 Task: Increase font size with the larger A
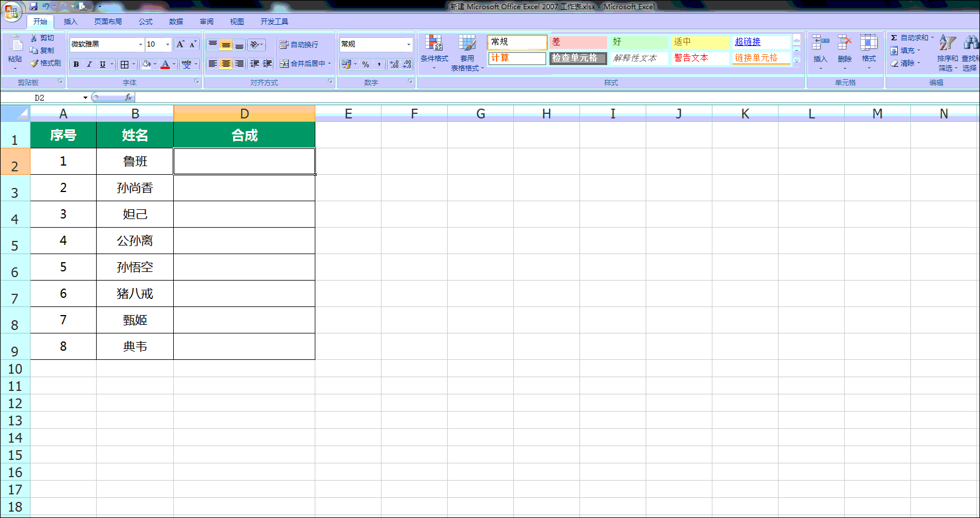point(180,44)
